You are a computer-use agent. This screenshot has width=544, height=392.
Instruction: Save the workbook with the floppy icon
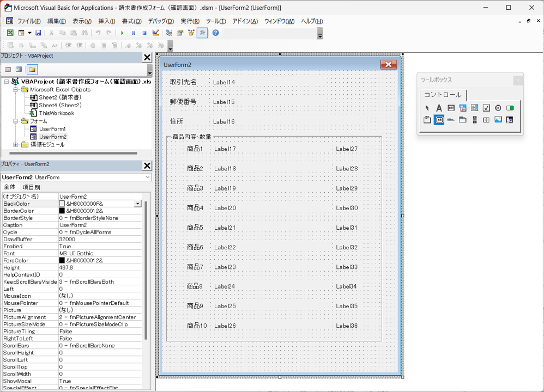(x=38, y=33)
